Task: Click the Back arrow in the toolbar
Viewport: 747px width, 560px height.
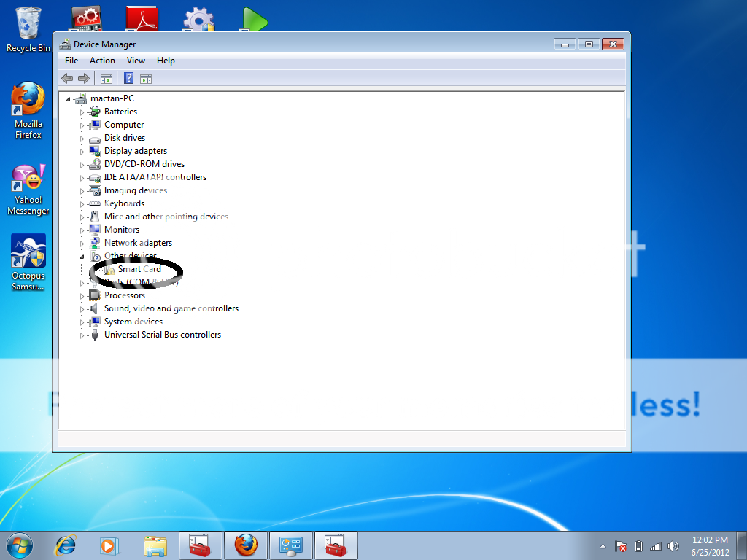Action: [67, 79]
